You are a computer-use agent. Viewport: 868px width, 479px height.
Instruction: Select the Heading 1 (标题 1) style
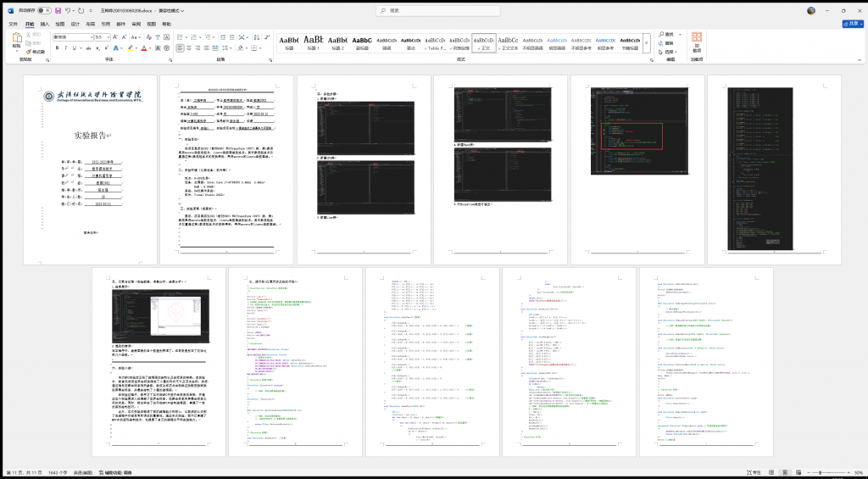tap(313, 42)
